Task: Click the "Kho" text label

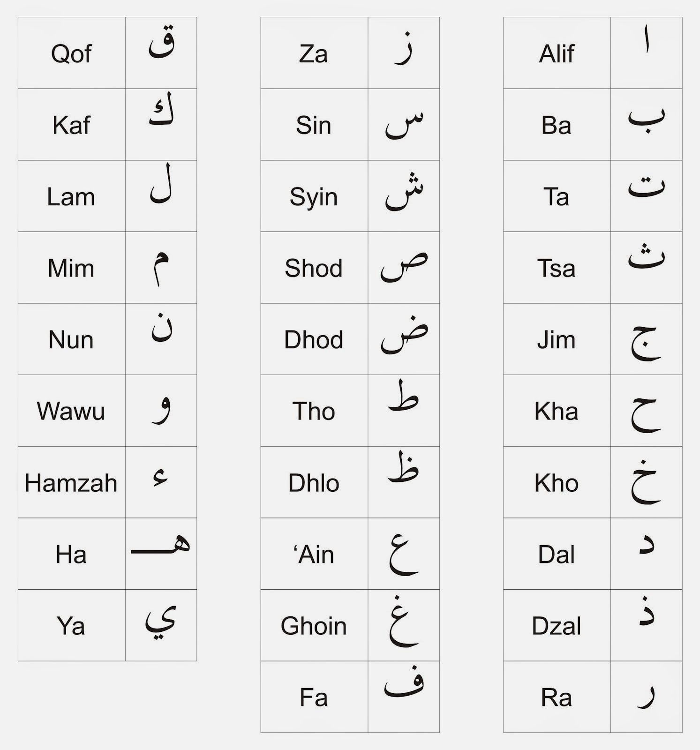Action: click(557, 483)
